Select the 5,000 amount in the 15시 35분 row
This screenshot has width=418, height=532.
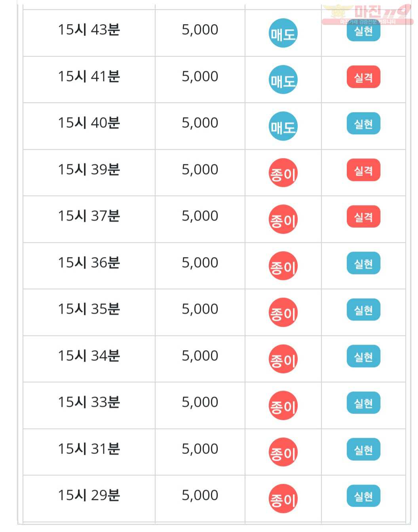click(200, 309)
